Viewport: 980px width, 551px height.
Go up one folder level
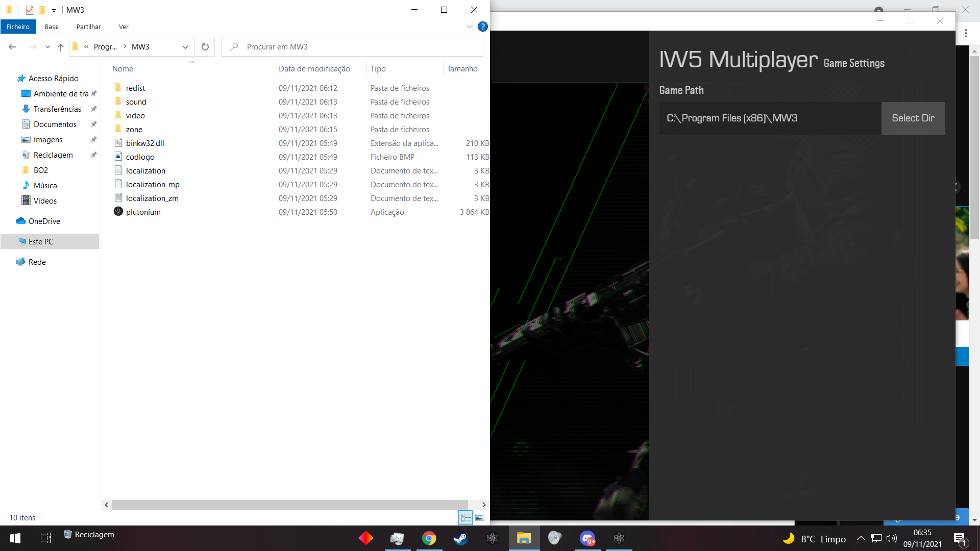coord(61,46)
